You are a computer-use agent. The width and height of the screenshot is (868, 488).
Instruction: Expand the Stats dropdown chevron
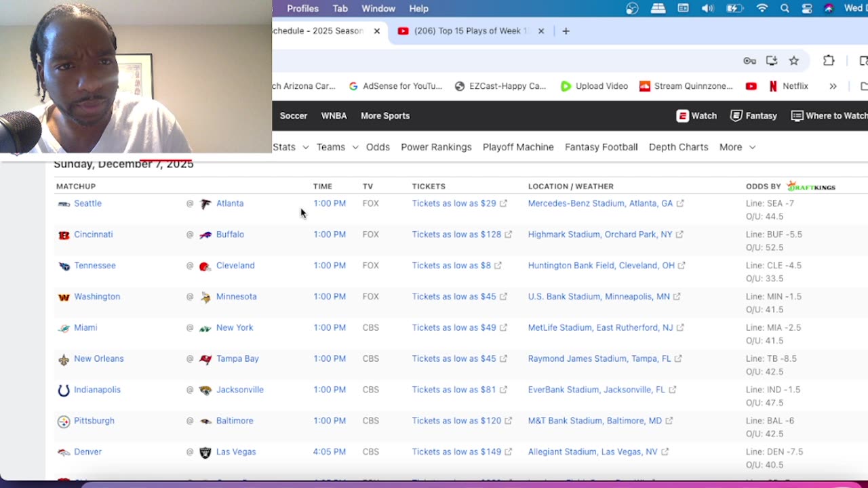click(x=306, y=147)
